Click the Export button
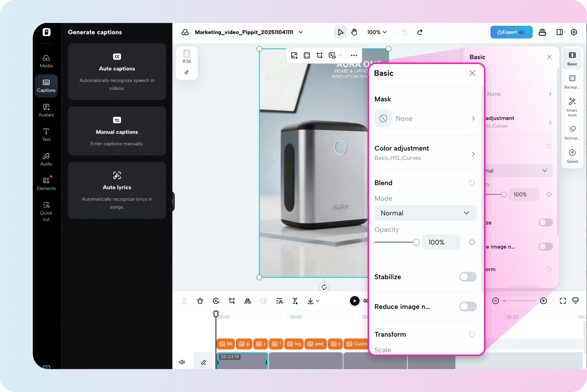Image resolution: width=587 pixels, height=392 pixels. (511, 32)
